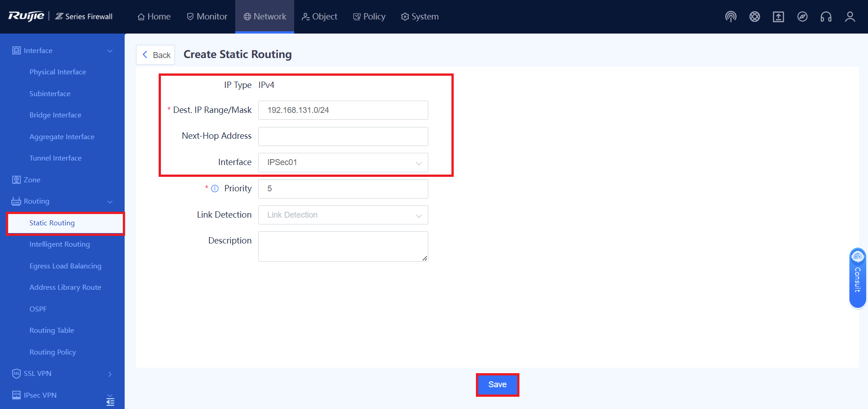Click the crossed-circle network tool icon
The height and width of the screenshot is (409, 868).
pos(755,17)
